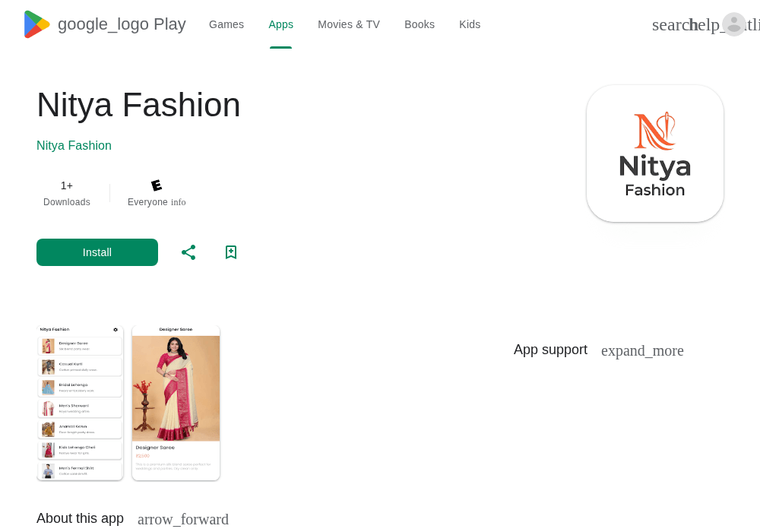This screenshot has height=532, width=760.
Task: Go to Movies & TV tab
Action: click(x=349, y=24)
